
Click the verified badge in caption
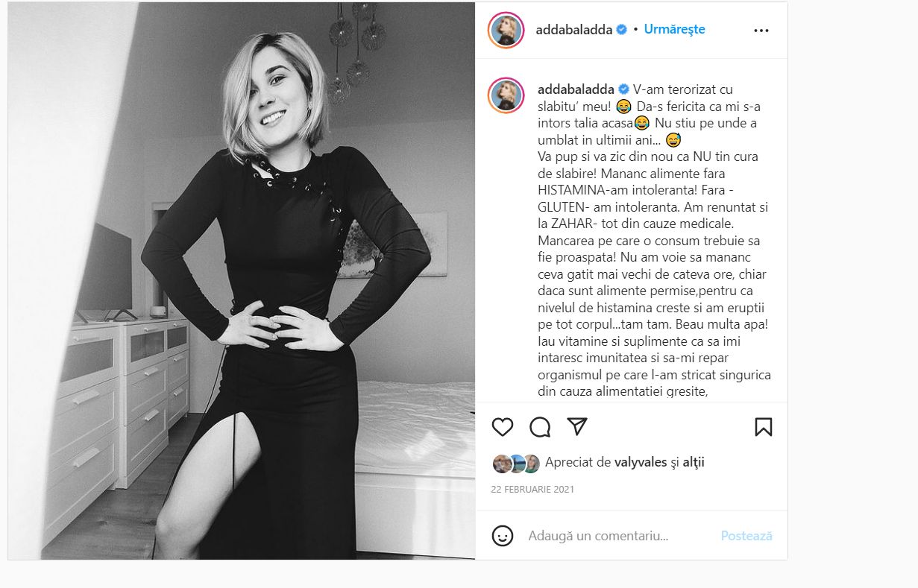pyautogui.click(x=624, y=89)
